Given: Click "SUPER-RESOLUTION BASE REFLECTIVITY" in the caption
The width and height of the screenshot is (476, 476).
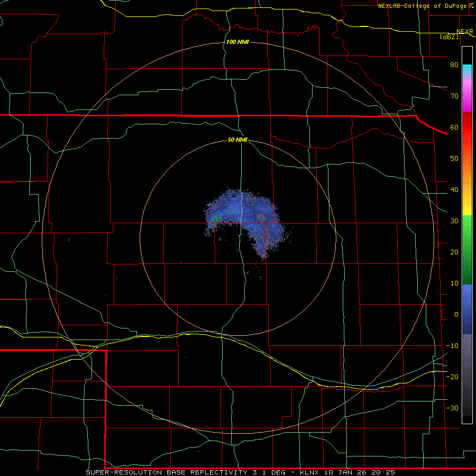Looking at the screenshot, I should [167, 472].
